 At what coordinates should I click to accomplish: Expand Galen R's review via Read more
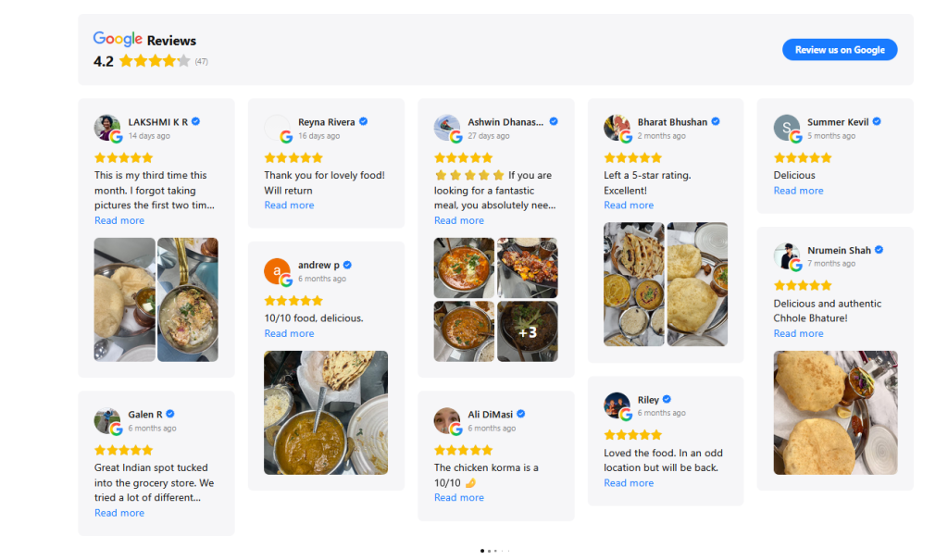(x=119, y=513)
